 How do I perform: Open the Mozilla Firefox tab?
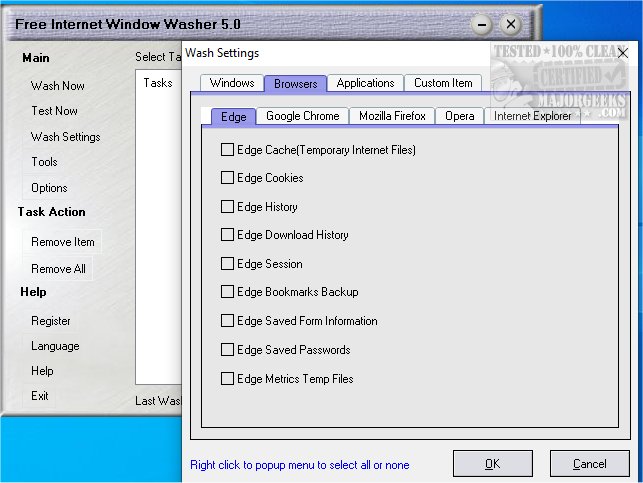pyautogui.click(x=392, y=116)
